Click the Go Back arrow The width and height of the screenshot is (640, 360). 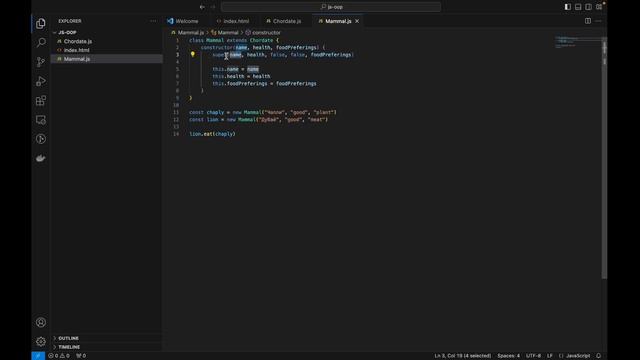(x=202, y=7)
